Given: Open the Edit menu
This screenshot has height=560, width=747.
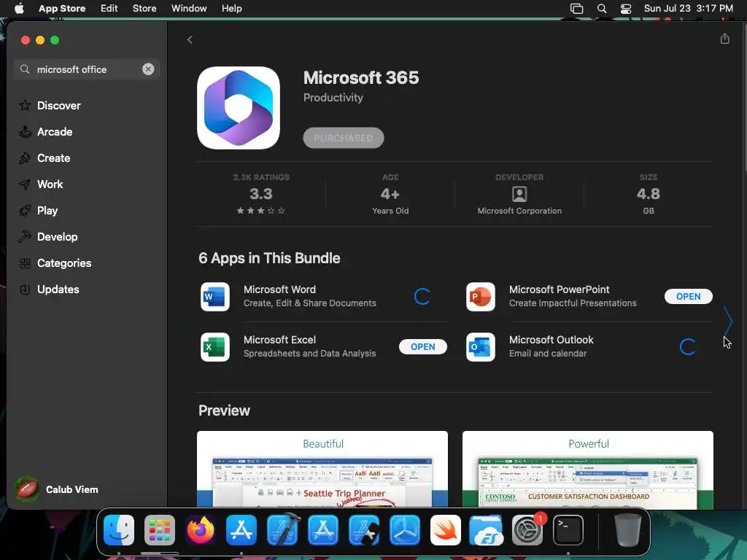Looking at the screenshot, I should point(109,9).
